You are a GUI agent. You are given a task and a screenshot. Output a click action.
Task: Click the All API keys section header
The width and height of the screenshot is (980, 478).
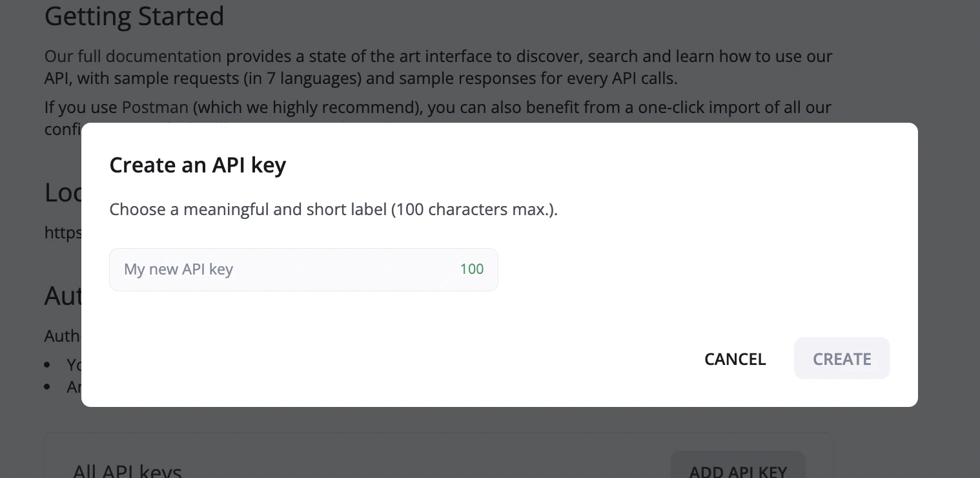[127, 470]
